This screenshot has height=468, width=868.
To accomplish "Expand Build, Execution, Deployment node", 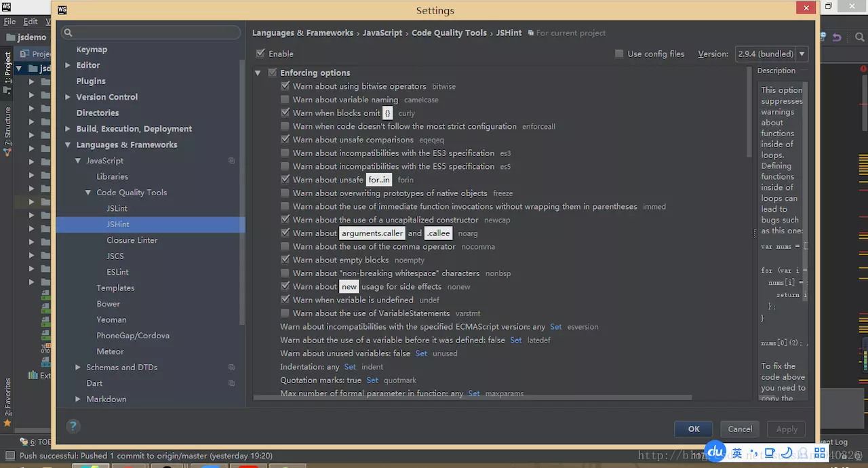I will 67,129.
